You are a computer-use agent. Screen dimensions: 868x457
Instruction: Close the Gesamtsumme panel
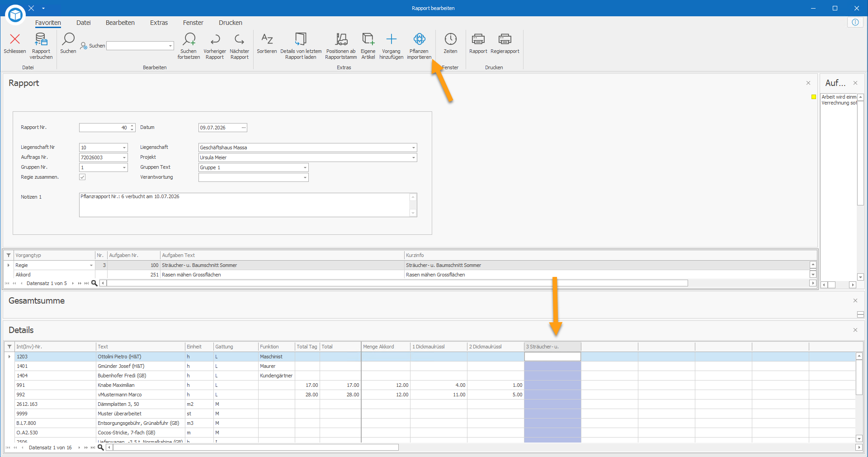click(855, 300)
